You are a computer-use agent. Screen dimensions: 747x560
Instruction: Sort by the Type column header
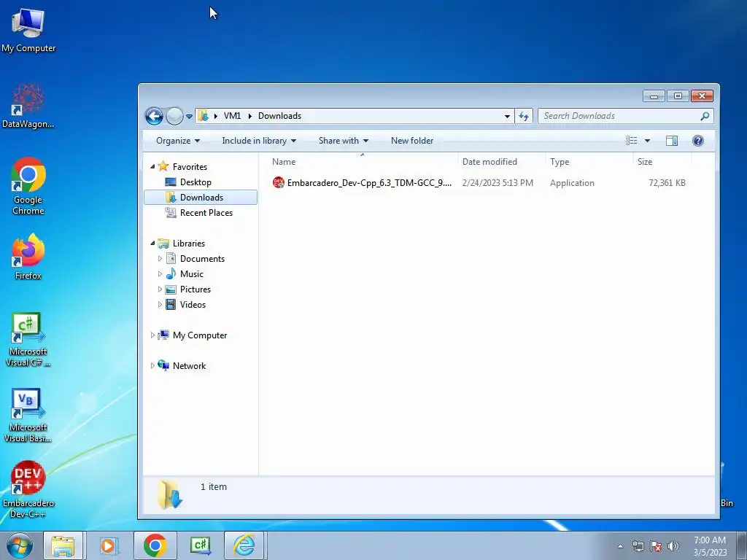pyautogui.click(x=589, y=162)
